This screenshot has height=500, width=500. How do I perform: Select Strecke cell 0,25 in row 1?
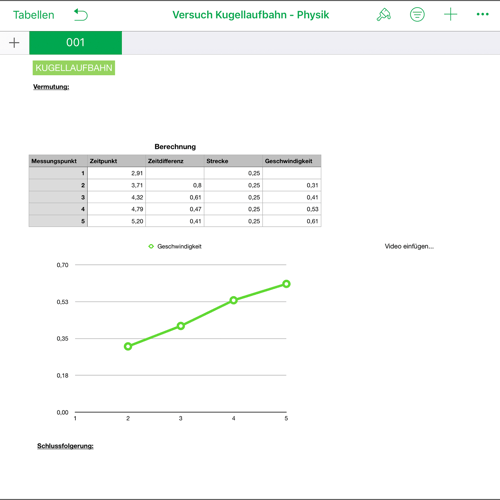233,173
